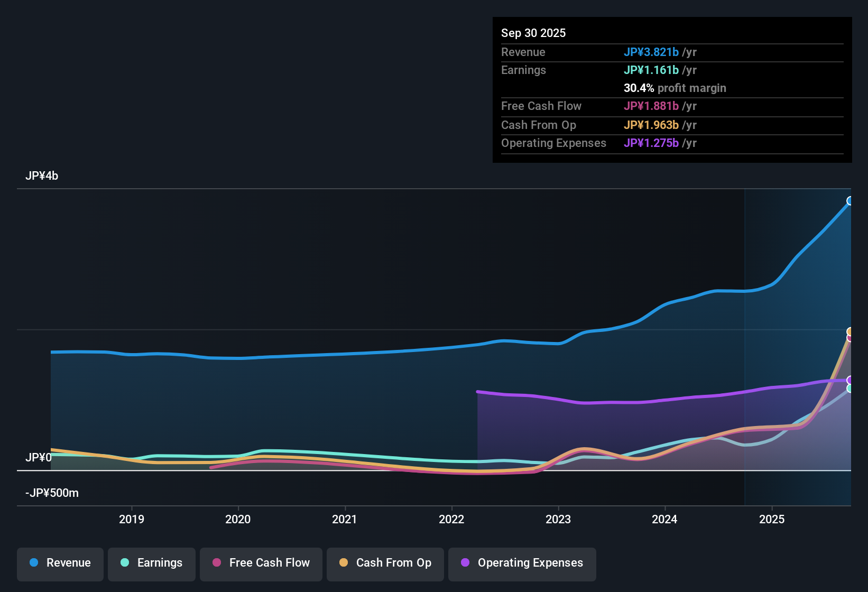Screen dimensions: 868x592
Task: Select the 2025 axis label
Action: point(772,520)
